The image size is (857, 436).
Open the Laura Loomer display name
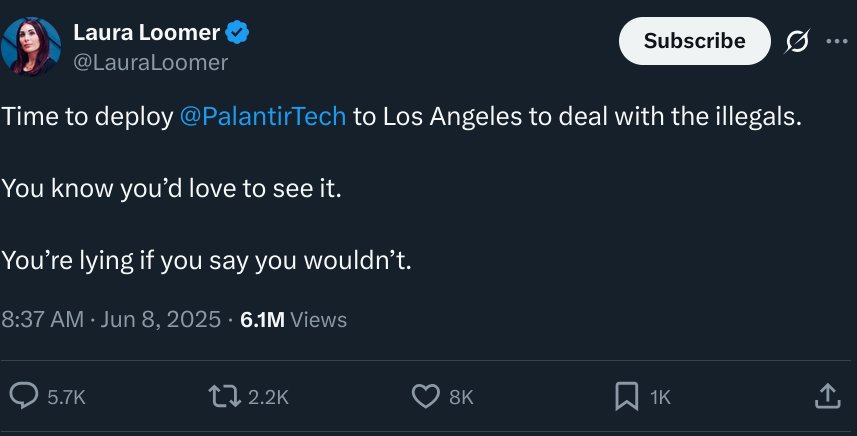click(x=146, y=33)
